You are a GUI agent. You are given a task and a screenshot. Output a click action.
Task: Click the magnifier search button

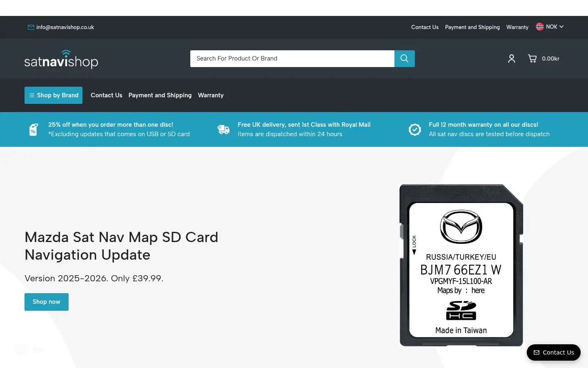405,58
